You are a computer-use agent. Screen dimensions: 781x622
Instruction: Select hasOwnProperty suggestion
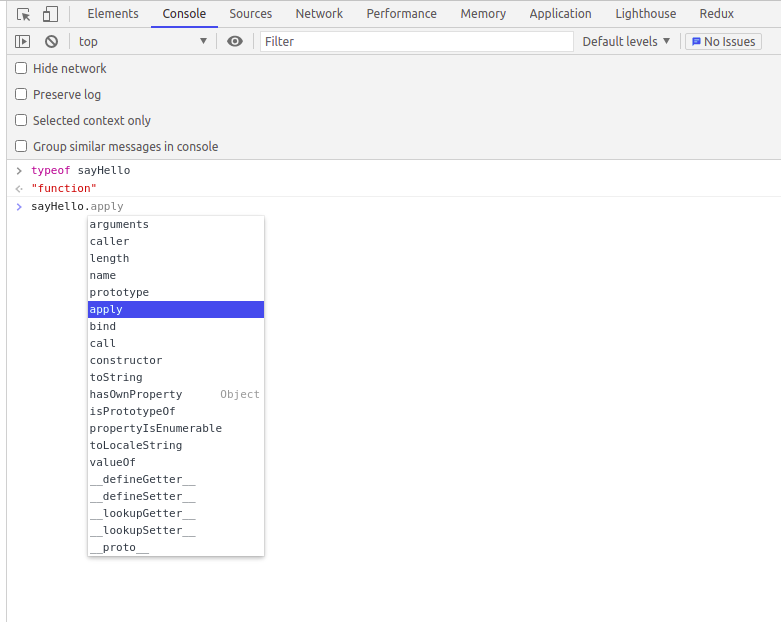[x=176, y=394]
